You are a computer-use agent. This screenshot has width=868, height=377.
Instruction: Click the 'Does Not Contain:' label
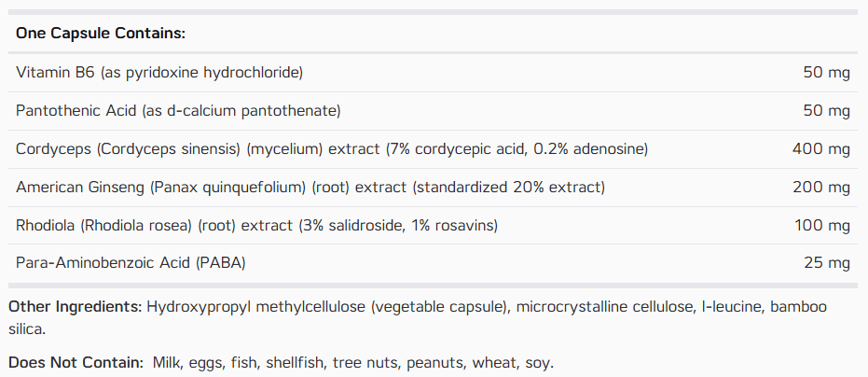[76, 363]
